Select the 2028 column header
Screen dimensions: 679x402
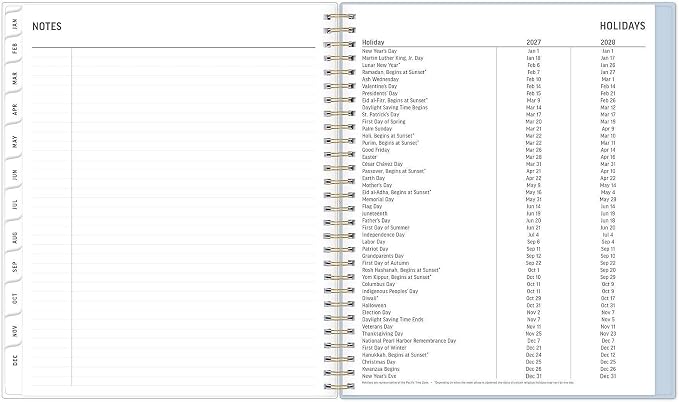click(608, 42)
